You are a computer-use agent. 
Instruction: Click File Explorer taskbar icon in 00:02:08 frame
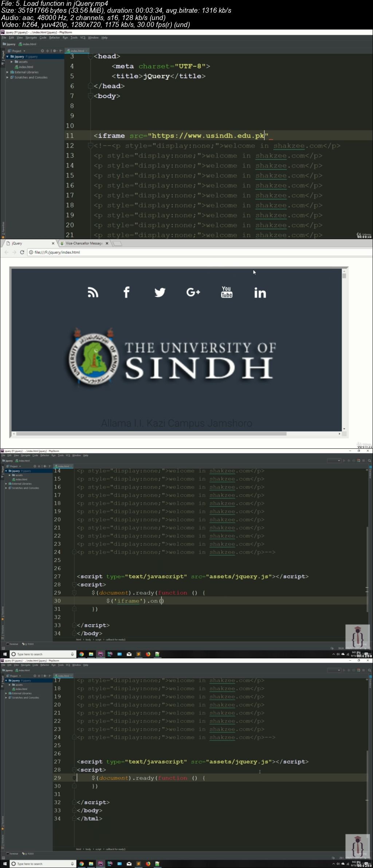coord(91,654)
